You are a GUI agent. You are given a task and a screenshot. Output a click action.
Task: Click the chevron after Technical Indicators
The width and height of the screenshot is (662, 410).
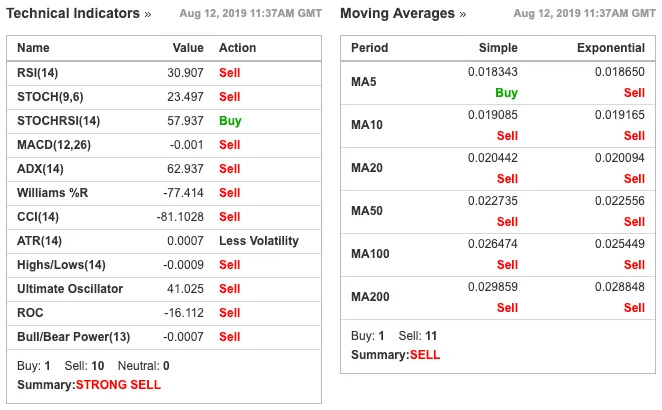click(147, 15)
